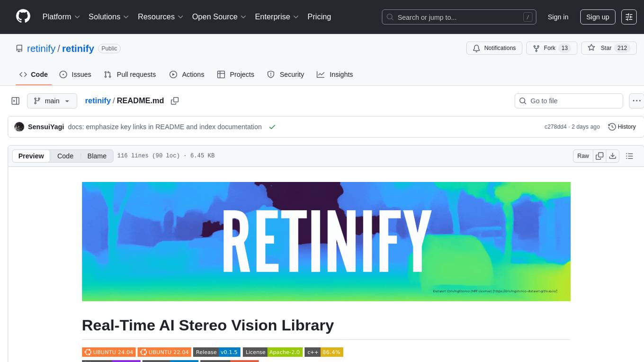This screenshot has height=362, width=644.
Task: Open more file actions ellipsis menu
Action: [636, 101]
